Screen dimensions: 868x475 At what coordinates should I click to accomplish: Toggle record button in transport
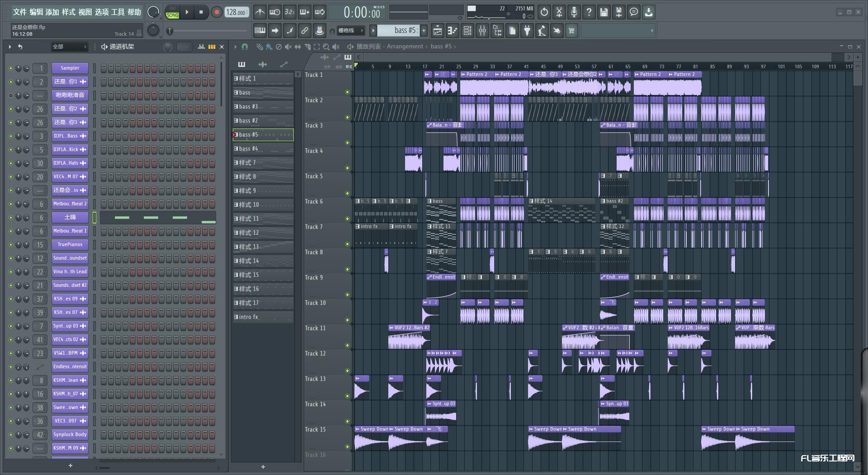pos(217,12)
